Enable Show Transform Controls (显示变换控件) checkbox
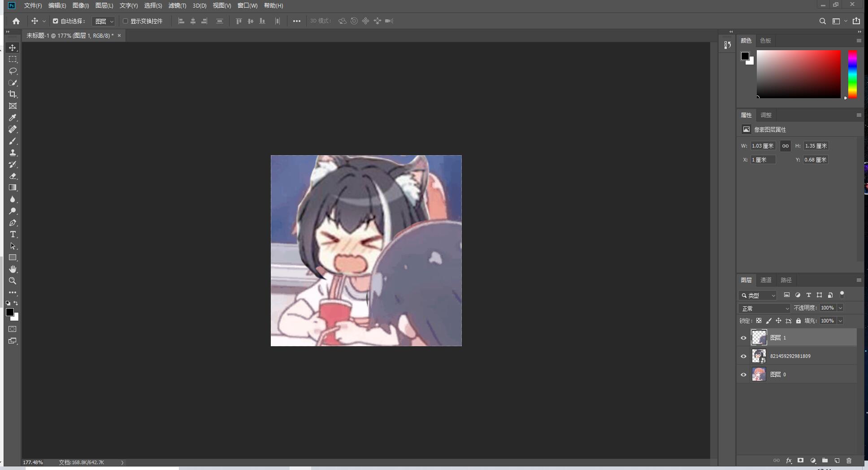Screen dimensions: 868x470 (126, 21)
